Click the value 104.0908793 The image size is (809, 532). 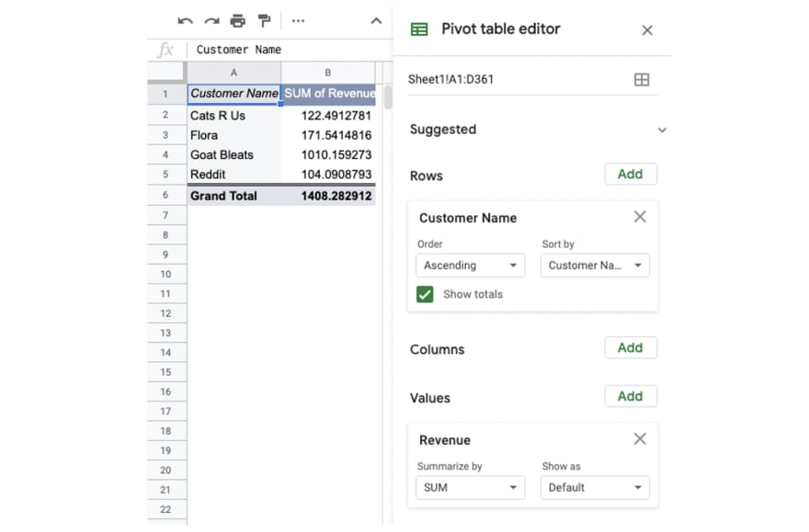(x=336, y=175)
